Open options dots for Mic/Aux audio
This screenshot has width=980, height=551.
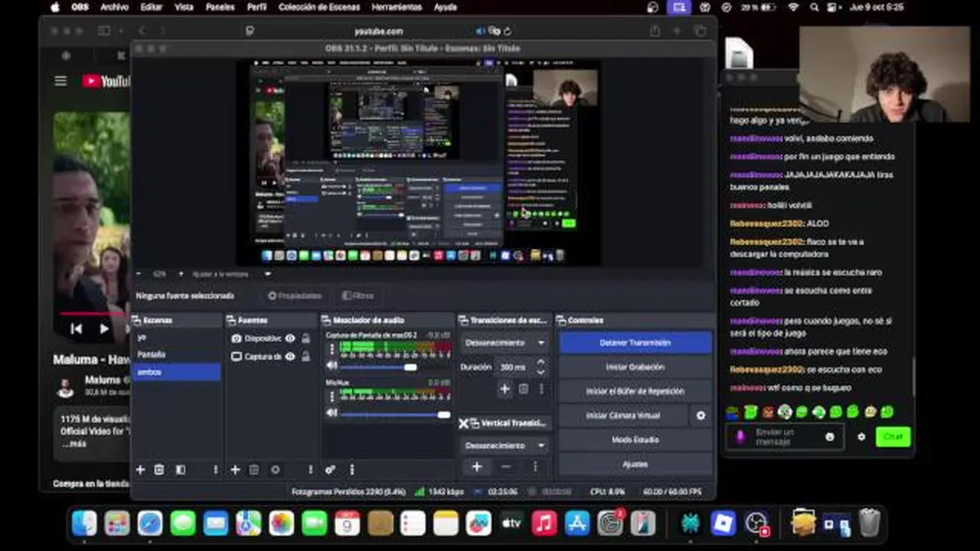pos(332,396)
